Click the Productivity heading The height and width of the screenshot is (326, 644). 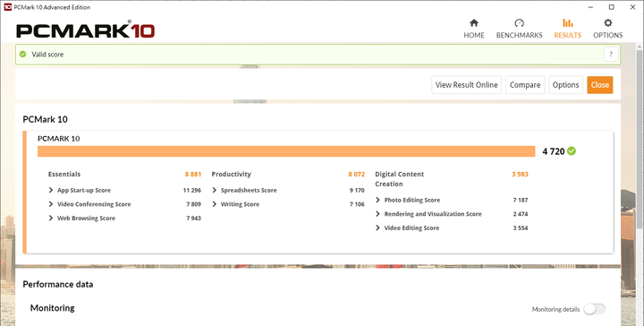click(232, 175)
